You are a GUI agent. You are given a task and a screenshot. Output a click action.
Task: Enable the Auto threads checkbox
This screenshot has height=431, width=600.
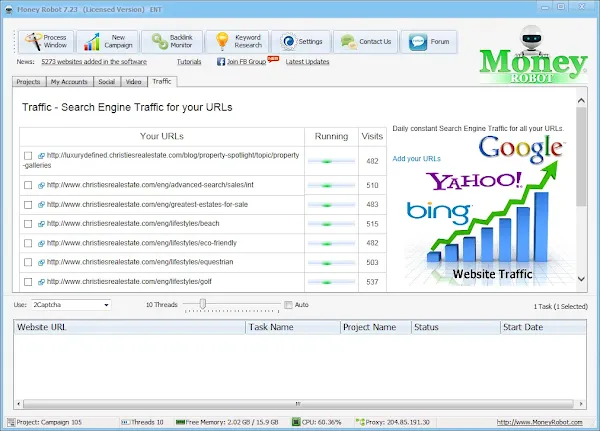coord(288,305)
